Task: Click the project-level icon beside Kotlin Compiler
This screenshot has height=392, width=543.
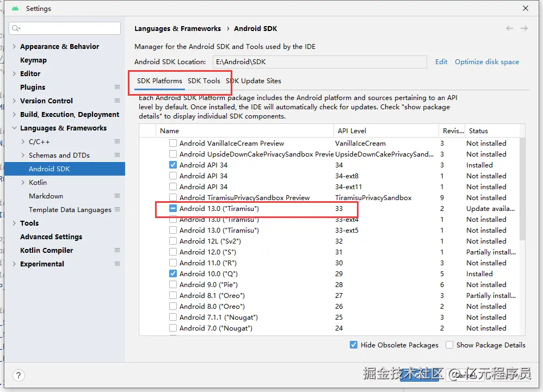Action: [118, 250]
